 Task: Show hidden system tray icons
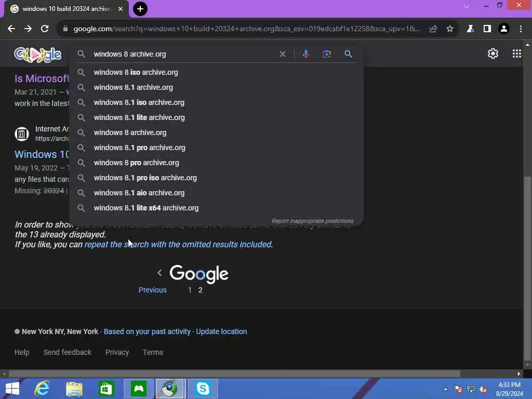[445, 389]
